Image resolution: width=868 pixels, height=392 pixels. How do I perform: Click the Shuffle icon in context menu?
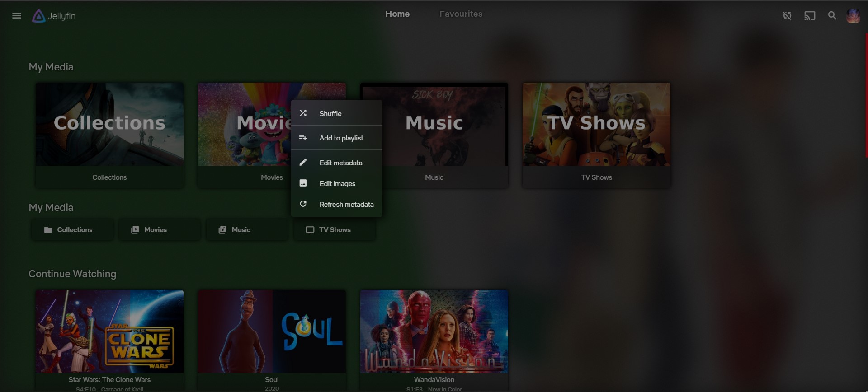303,113
